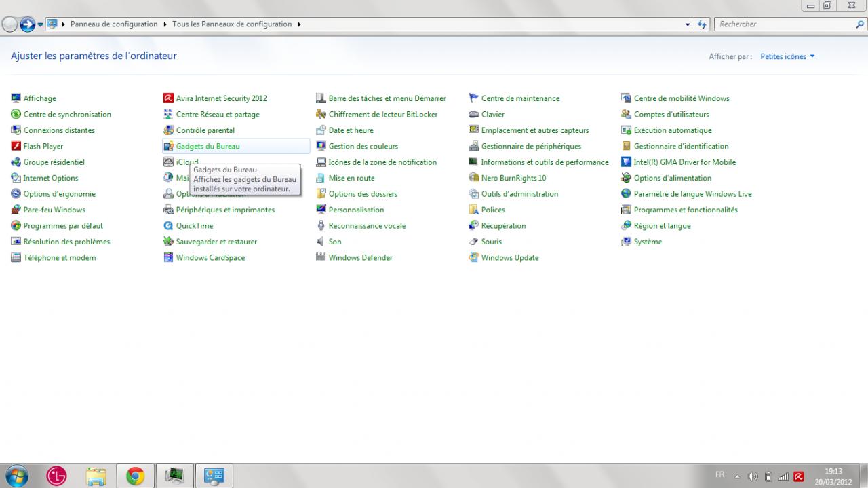Open the Windows Start orb
This screenshot has width=868, height=488.
(x=16, y=476)
